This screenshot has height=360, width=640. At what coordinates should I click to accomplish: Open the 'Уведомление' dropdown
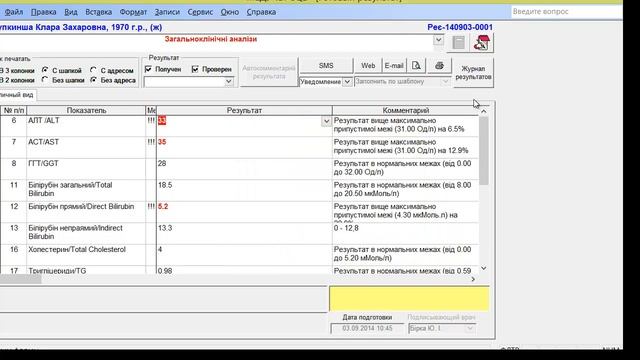[347, 82]
